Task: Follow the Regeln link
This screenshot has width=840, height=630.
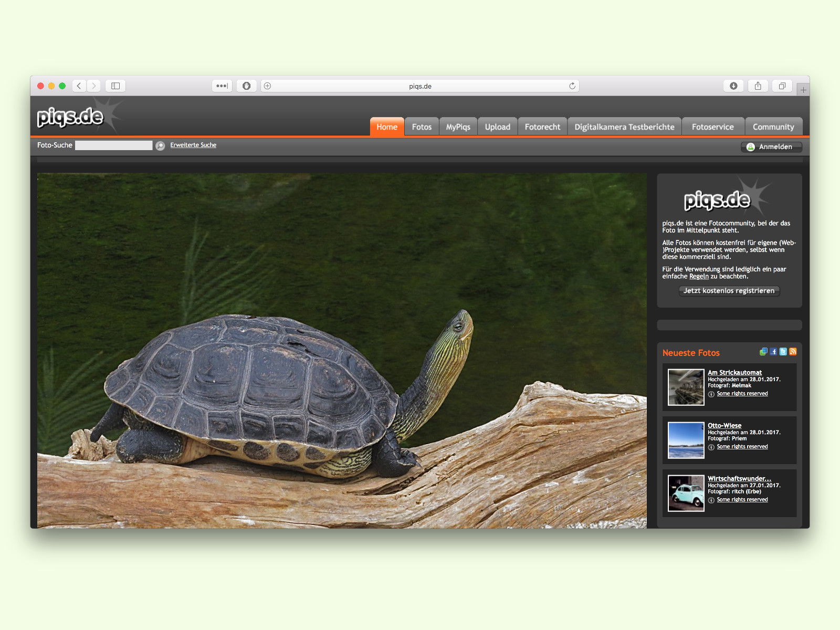Action: point(699,276)
